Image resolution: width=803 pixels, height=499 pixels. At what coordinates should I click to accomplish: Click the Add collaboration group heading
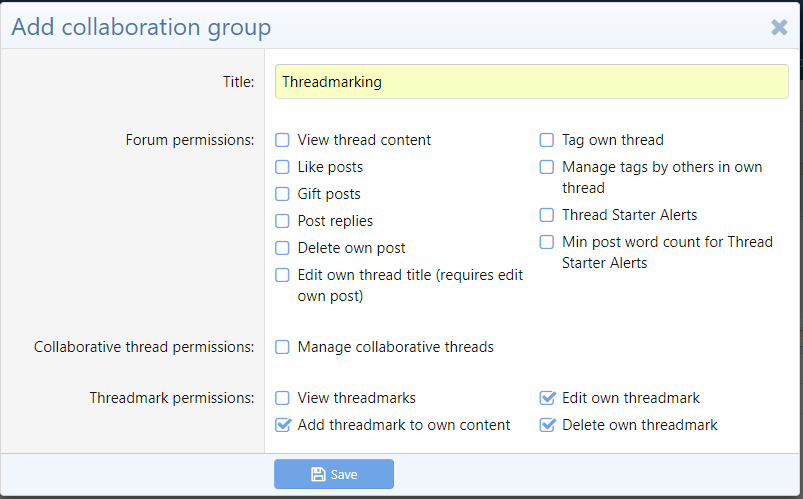coord(141,27)
